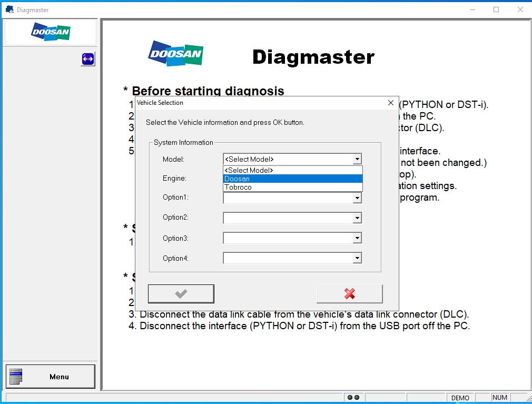Open the Menu button at the bottom left
The width and height of the screenshot is (532, 404).
(x=51, y=377)
